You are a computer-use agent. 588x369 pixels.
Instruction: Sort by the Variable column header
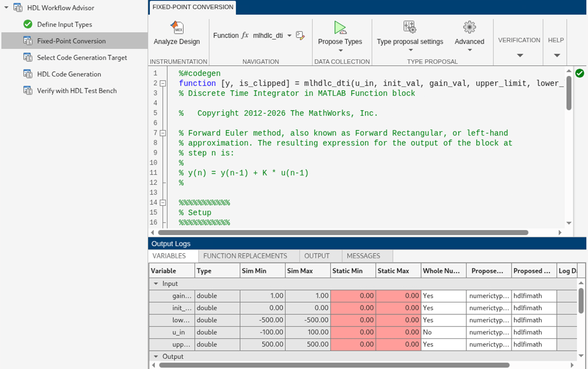[172, 271]
